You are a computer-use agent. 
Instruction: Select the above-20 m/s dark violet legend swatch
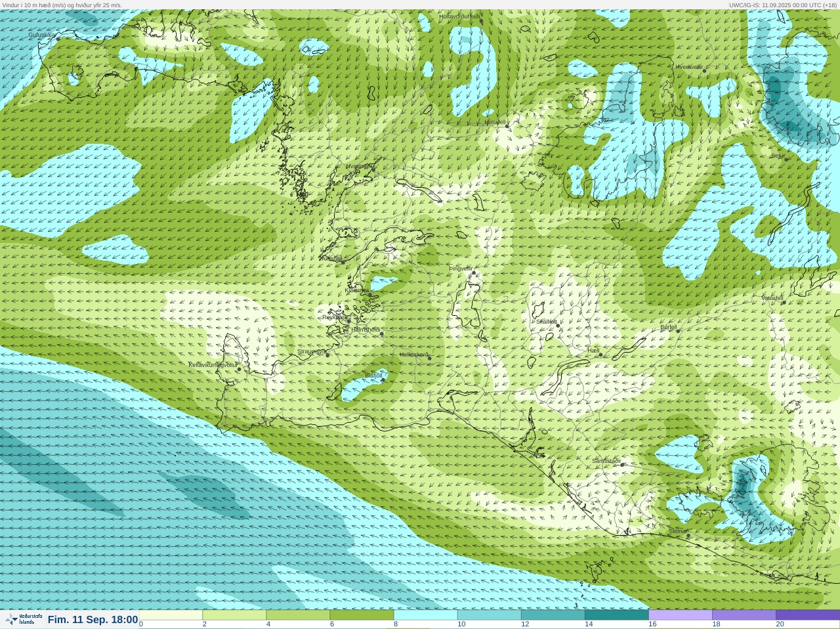808,615
